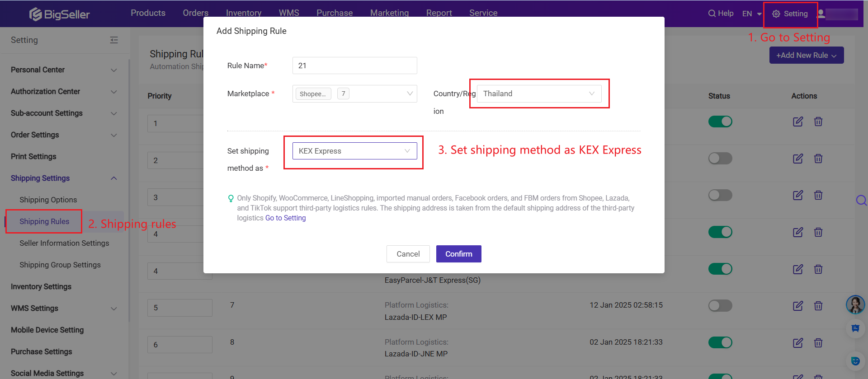Viewport: 868px width, 379px height.
Task: Open the Country/Region dropdown showing Thailand
Action: point(539,94)
